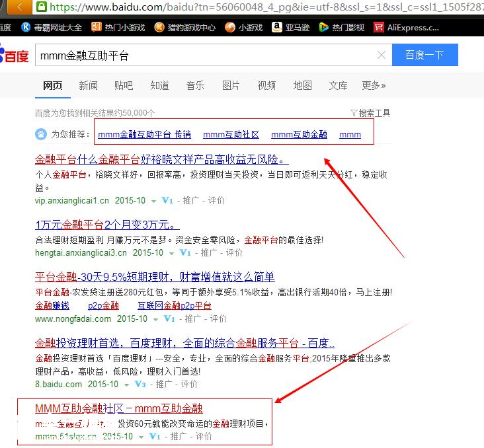Select the 网页 tab
This screenshot has width=484, height=448.
point(52,85)
